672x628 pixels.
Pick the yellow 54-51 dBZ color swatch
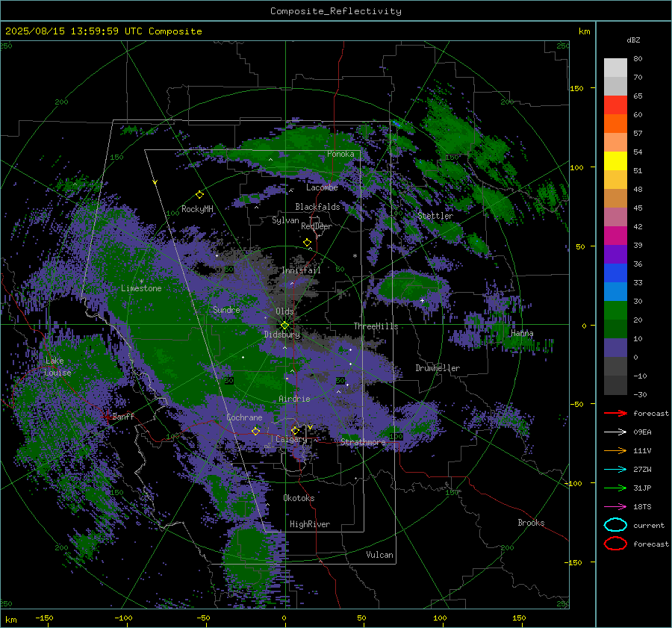pos(615,161)
